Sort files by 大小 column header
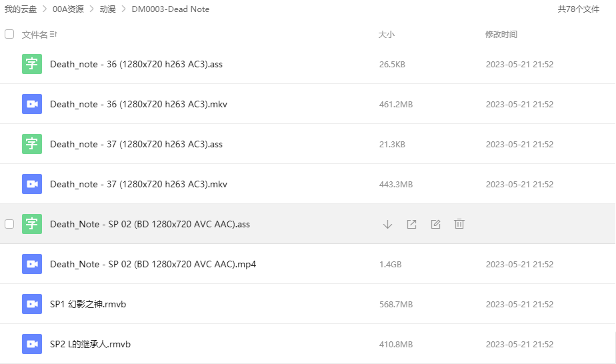Image resolution: width=616 pixels, height=364 pixels. [387, 35]
